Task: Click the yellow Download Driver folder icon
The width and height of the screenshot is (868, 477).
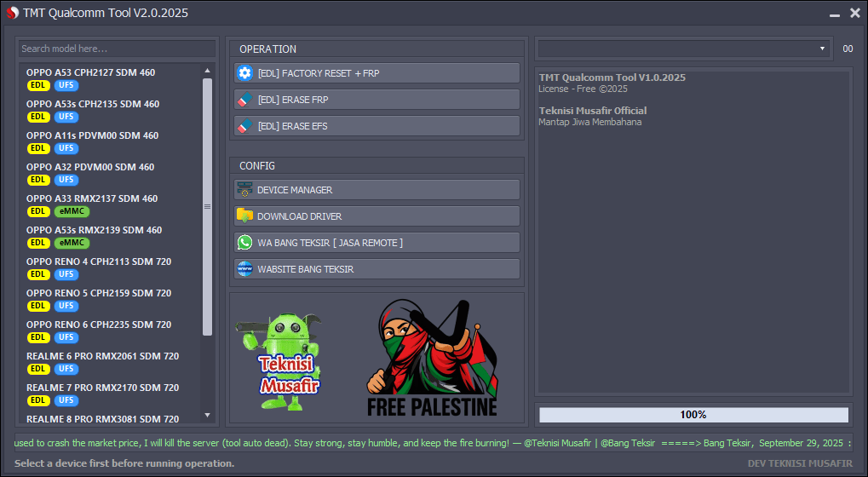Action: [245, 216]
